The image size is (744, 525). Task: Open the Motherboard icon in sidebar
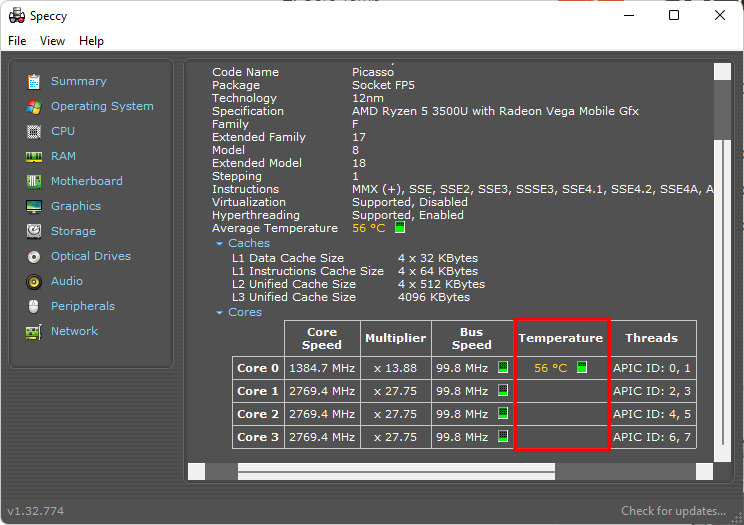pyautogui.click(x=34, y=182)
